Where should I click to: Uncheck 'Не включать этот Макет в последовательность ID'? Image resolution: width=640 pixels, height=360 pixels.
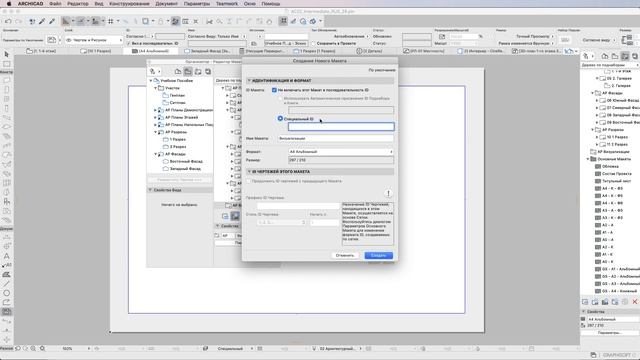click(274, 90)
